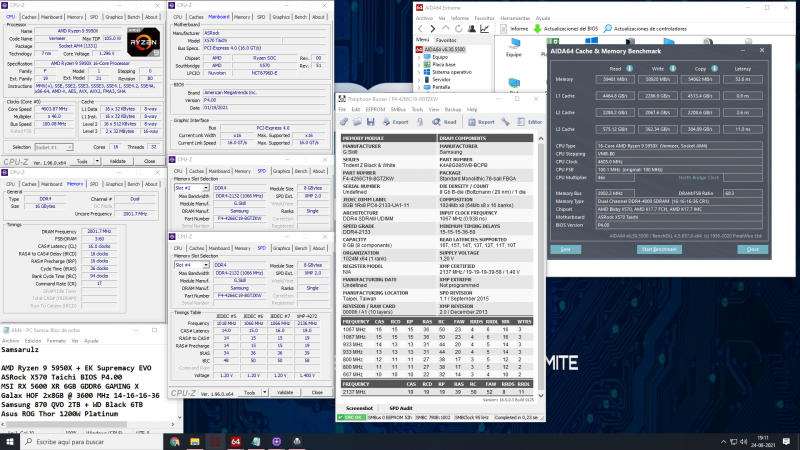The height and width of the screenshot is (450, 800).
Task: Open Graphics tab in CPU-Z Mainboard window
Action: (x=281, y=17)
